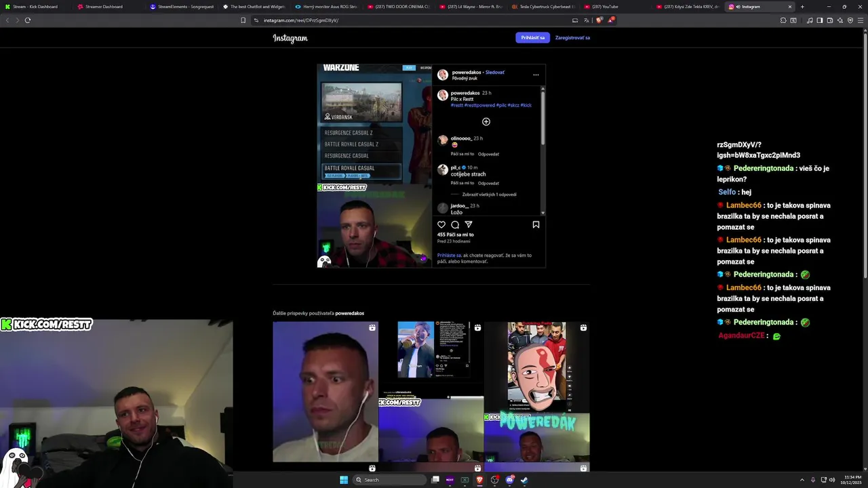
Task: Click the Prihlásiť sa login button
Action: coord(532,38)
